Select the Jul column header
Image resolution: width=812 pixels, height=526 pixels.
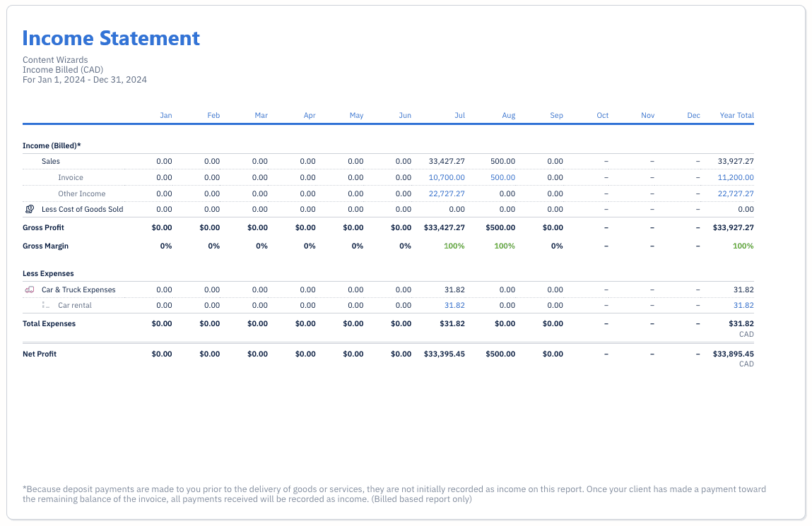[459, 115]
